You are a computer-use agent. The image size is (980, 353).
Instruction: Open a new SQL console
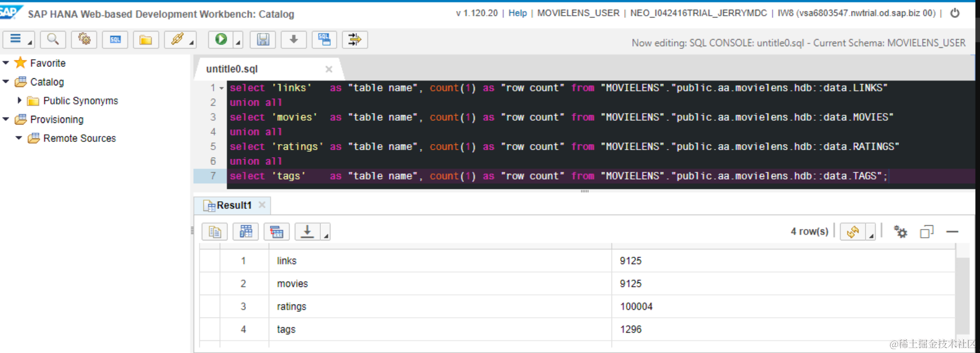pyautogui.click(x=115, y=39)
